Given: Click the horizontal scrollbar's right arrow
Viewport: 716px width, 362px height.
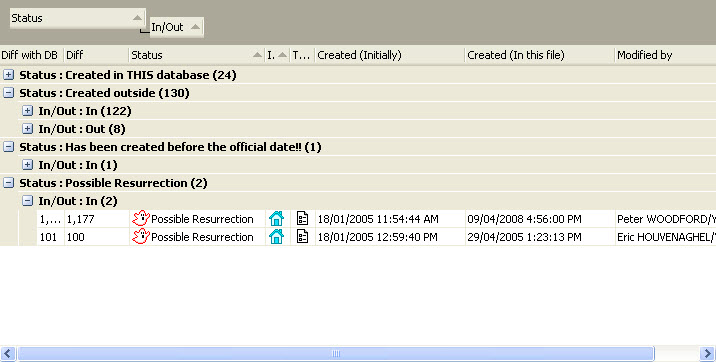Looking at the screenshot, I should [x=707, y=353].
